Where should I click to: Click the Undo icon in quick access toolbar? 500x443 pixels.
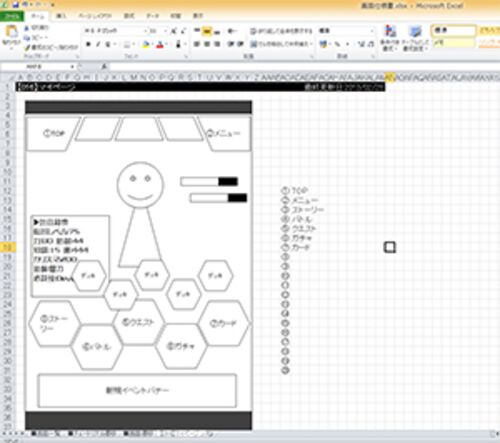coord(25,5)
